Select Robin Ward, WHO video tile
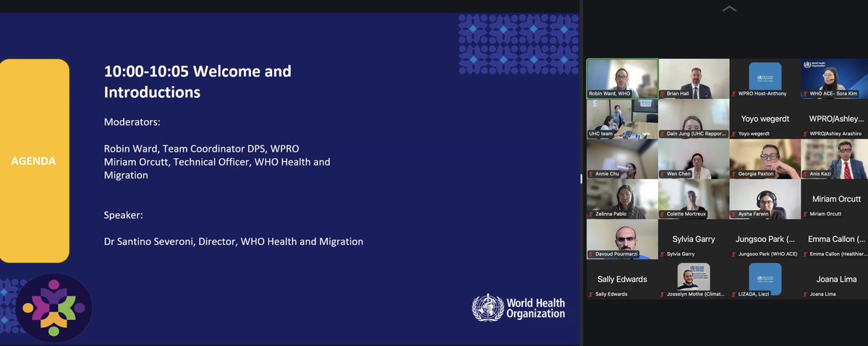Screen dimensions: 868x346 pyautogui.click(x=622, y=79)
